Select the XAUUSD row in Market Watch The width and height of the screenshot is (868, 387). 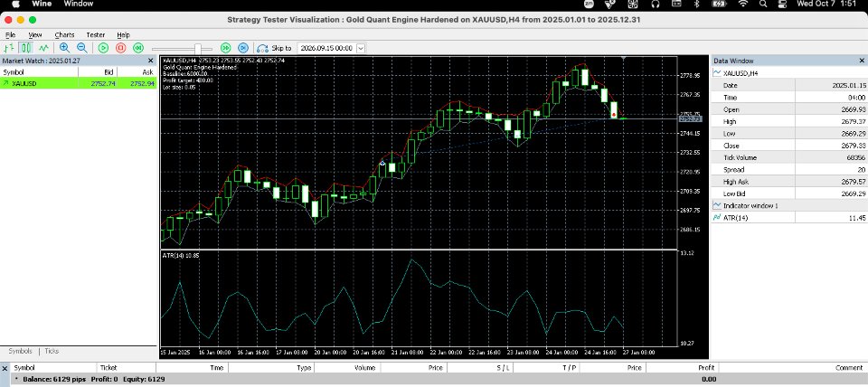tap(78, 83)
